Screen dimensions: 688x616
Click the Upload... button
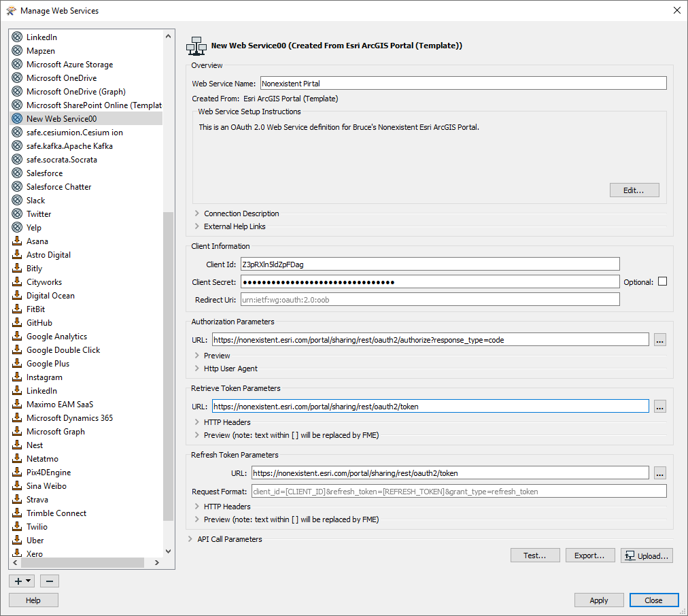[647, 555]
